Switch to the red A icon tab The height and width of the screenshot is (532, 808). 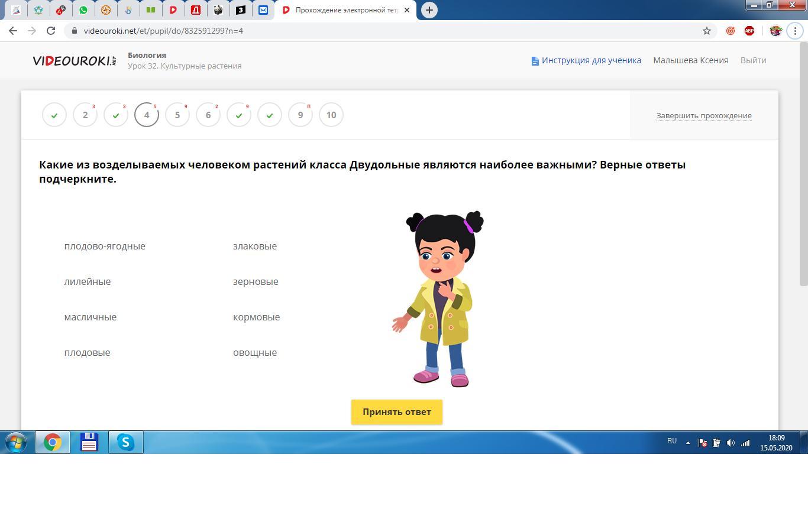[61, 10]
